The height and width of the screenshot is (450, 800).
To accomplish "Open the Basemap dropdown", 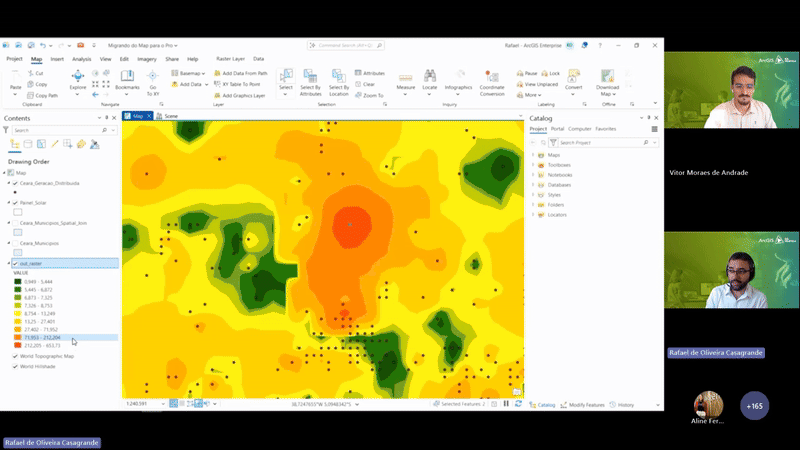I will click(188, 73).
